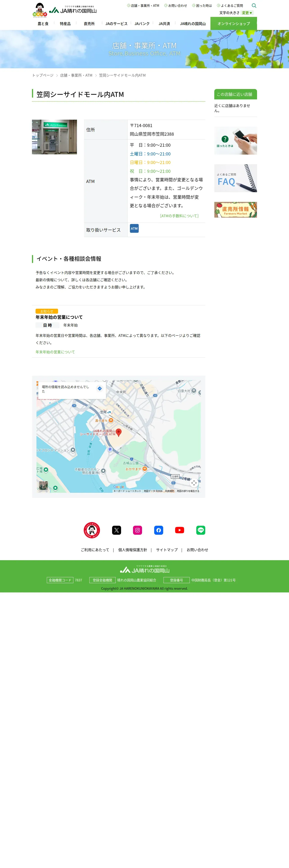The image size is (289, 868).
Task: Open the YouTube social icon
Action: pos(180,530)
